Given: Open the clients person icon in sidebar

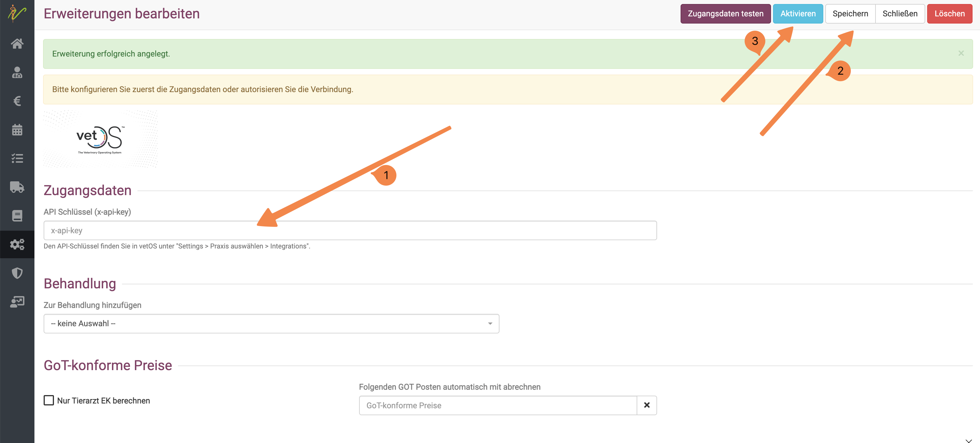Looking at the screenshot, I should 17,72.
